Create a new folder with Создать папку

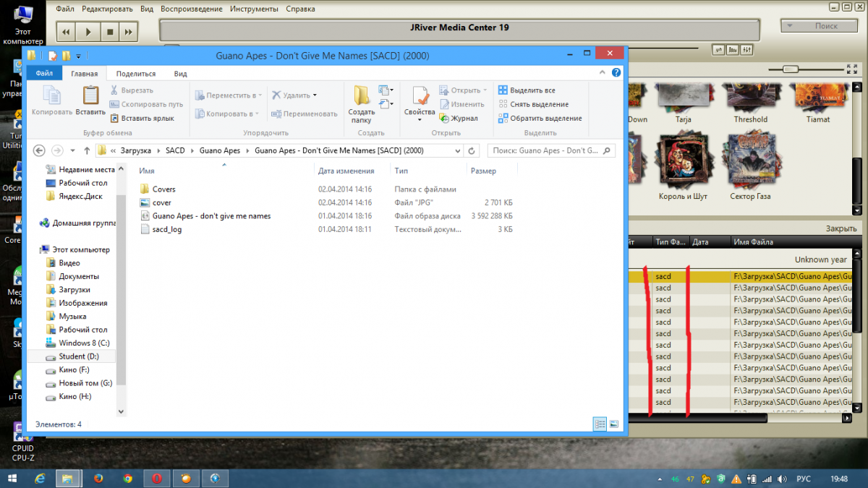tap(362, 104)
